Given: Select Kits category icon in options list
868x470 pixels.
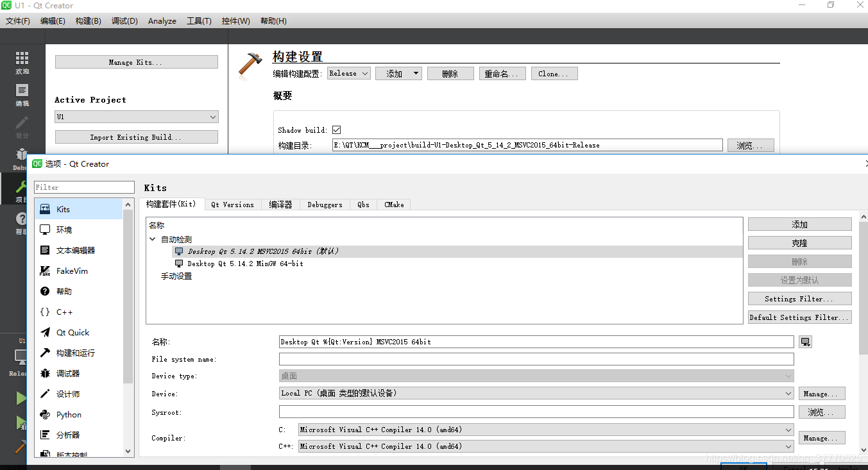Looking at the screenshot, I should pyautogui.click(x=45, y=209).
